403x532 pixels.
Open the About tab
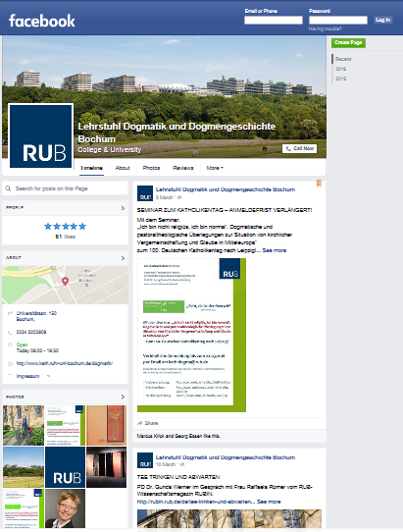[123, 168]
